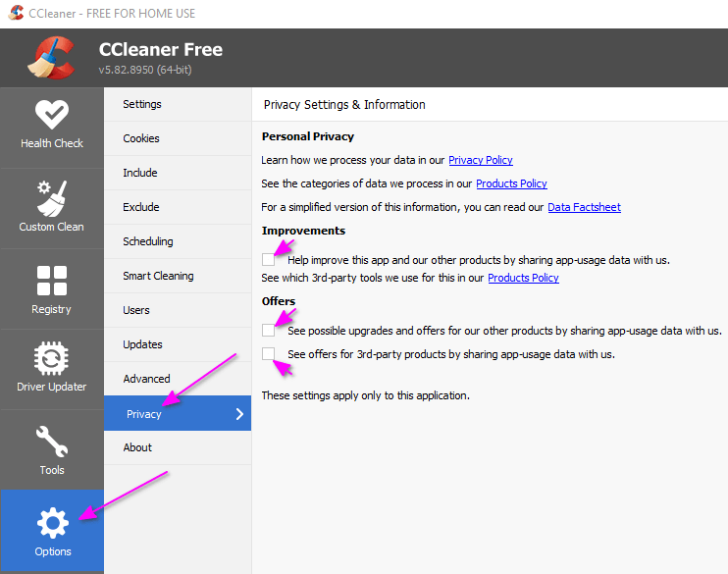Select the Tools wrench icon
This screenshot has height=574, width=728.
[x=52, y=442]
